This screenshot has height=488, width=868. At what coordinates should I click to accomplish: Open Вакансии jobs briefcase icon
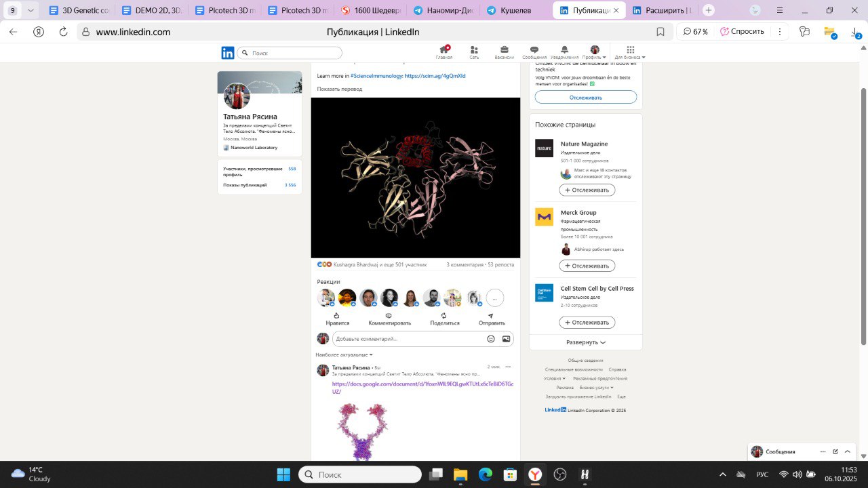coord(504,50)
